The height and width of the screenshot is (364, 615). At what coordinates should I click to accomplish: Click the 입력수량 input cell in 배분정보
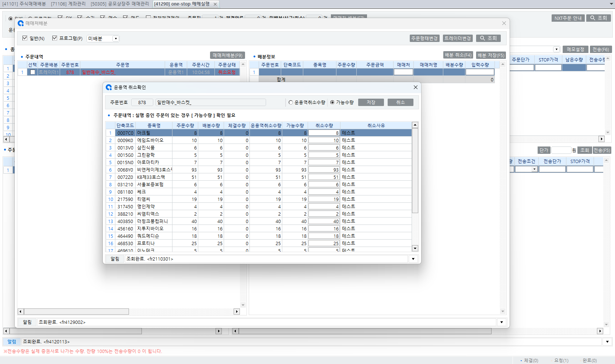480,72
